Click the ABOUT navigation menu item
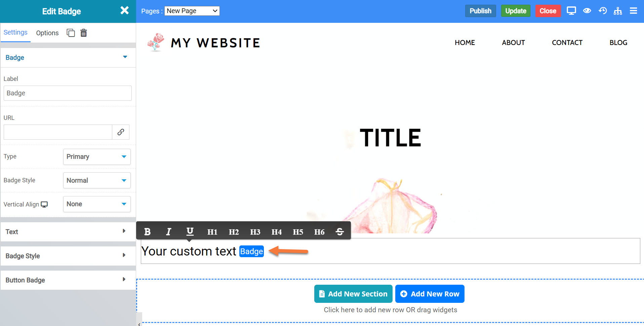This screenshot has height=326, width=644. click(x=513, y=43)
